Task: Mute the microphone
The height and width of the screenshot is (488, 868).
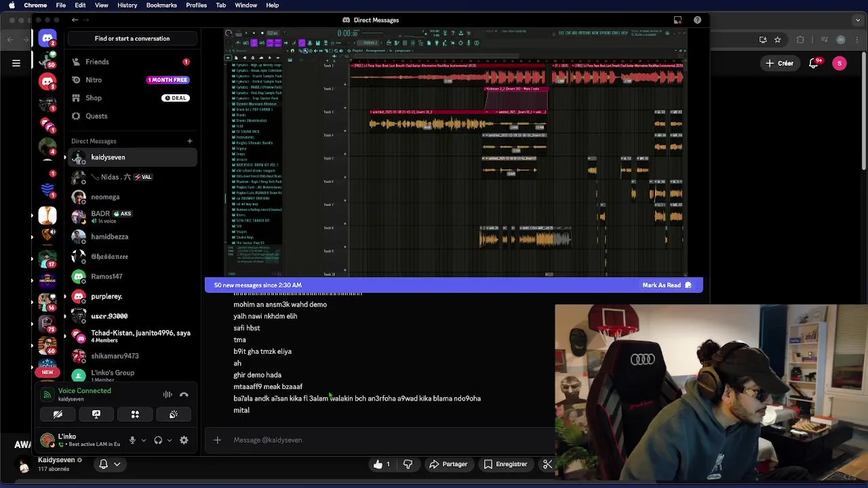Action: click(x=132, y=440)
